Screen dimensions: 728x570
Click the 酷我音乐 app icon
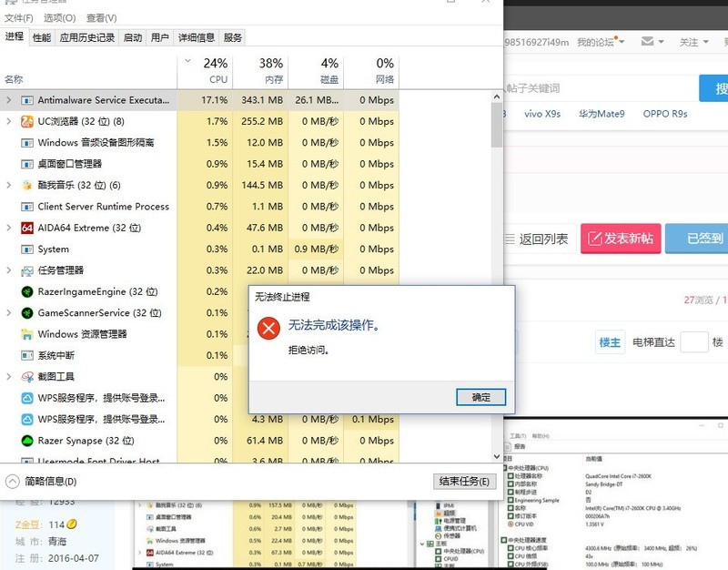tap(27, 186)
